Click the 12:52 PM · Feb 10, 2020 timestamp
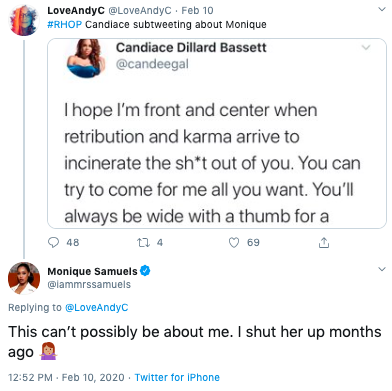Image resolution: width=392 pixels, height=391 pixels. pyautogui.click(x=66, y=377)
